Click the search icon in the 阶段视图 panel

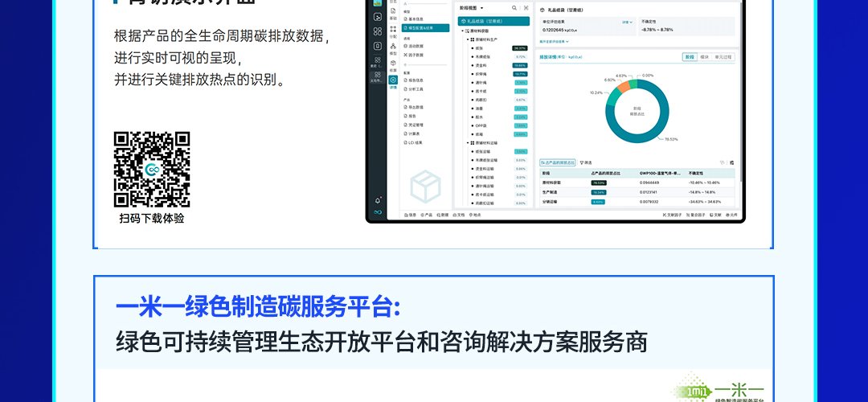click(514, 7)
